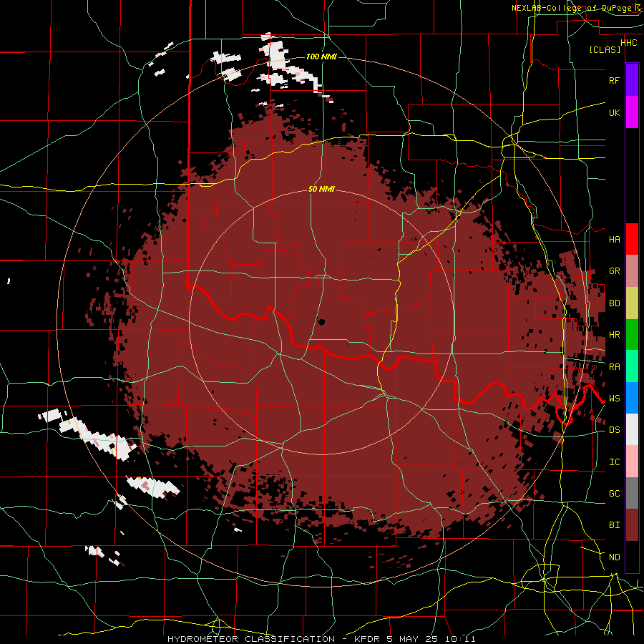The image size is (644, 644).
Task: Click the RF legend label
Action: pyautogui.click(x=614, y=80)
